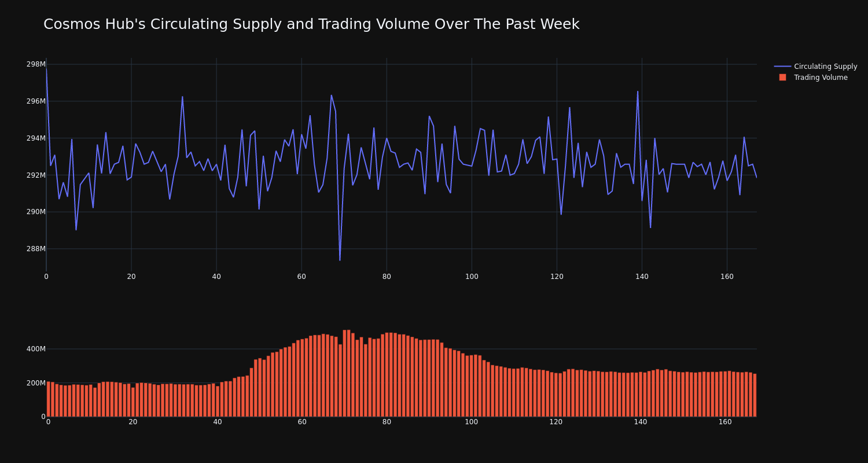Click x-axis label 80 on volume chart
This screenshot has height=463, width=868.
tap(387, 422)
